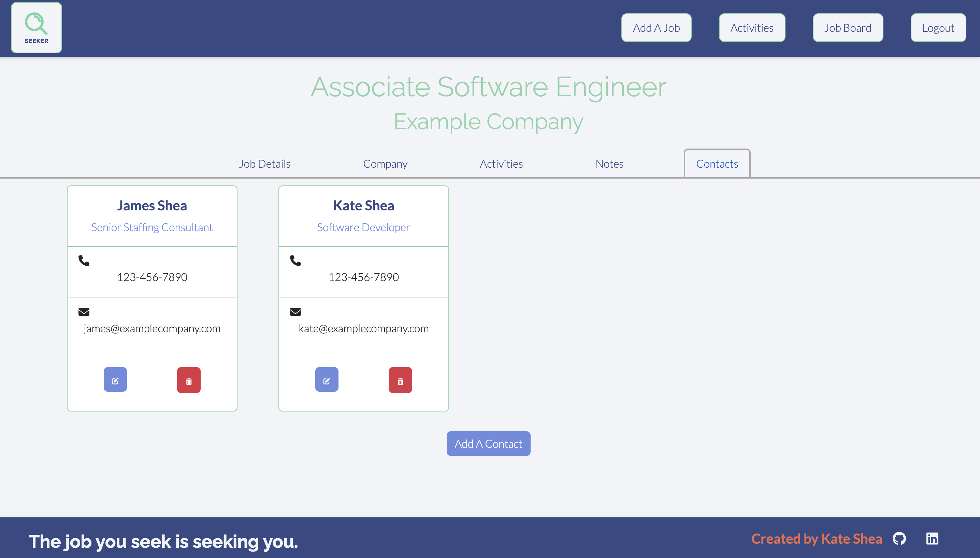
Task: Edit the James Shea contact
Action: click(115, 380)
